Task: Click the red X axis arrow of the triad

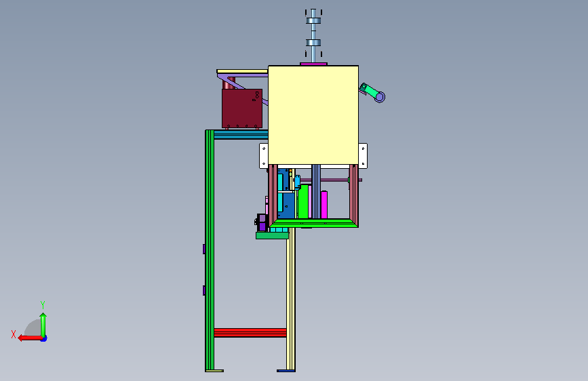Action: [x=30, y=338]
